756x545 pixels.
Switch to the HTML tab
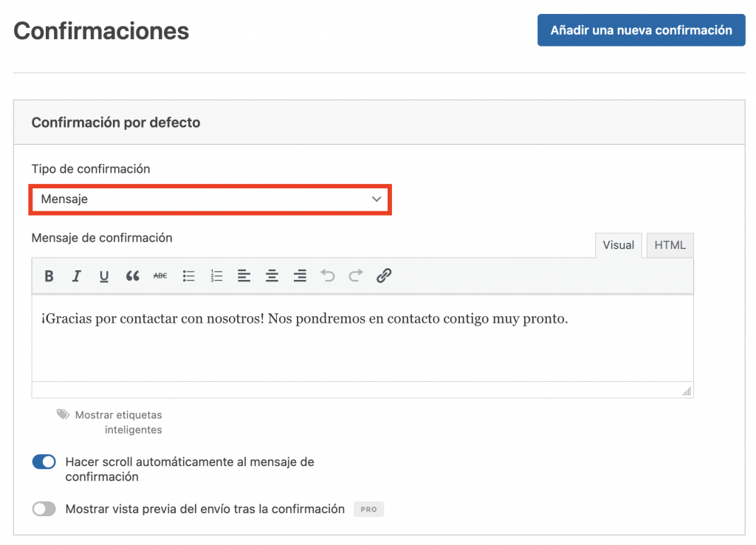[x=669, y=244]
